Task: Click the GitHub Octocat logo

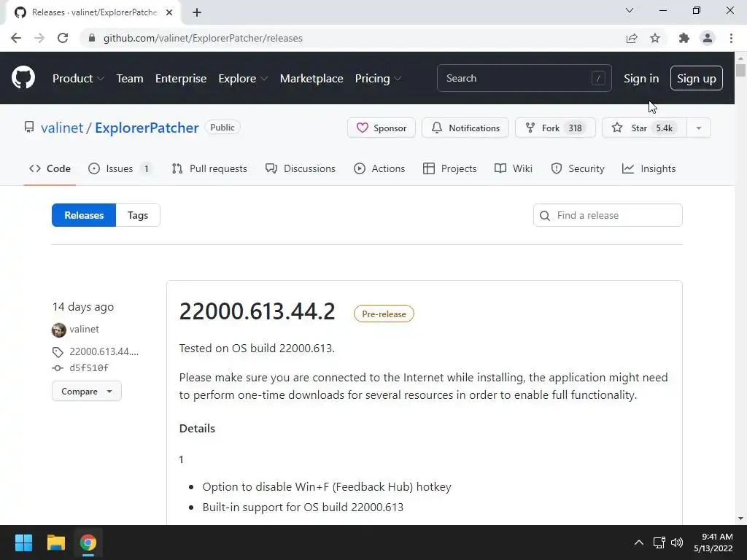Action: point(23,78)
